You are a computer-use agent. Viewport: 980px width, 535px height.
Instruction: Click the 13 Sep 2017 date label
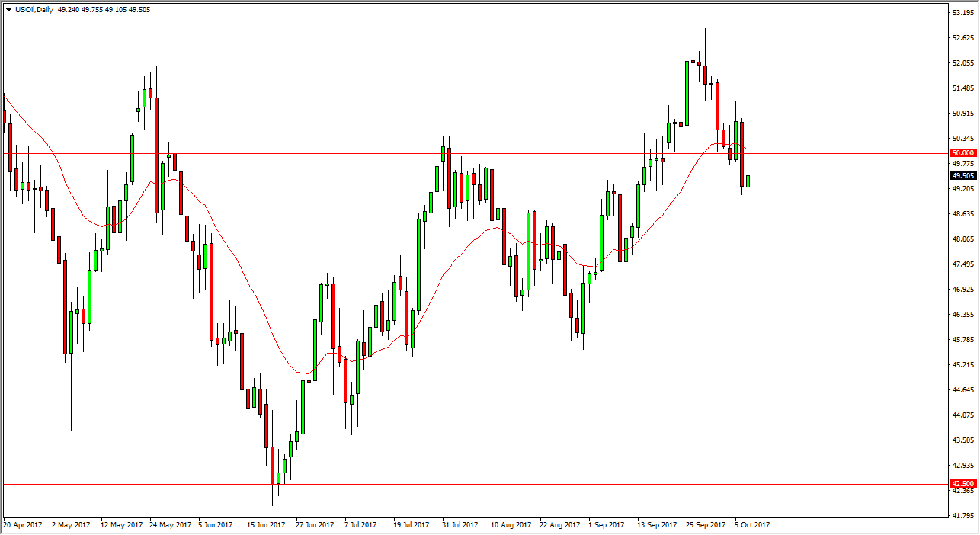tap(656, 525)
